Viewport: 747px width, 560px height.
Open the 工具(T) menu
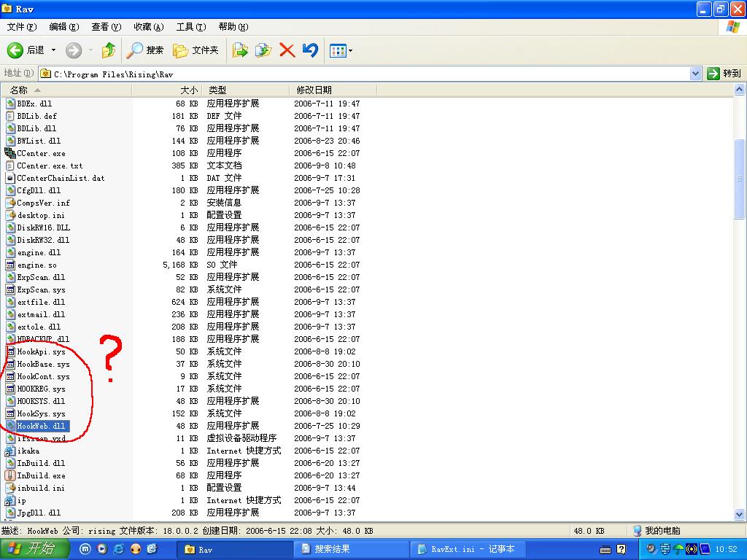coord(191,27)
